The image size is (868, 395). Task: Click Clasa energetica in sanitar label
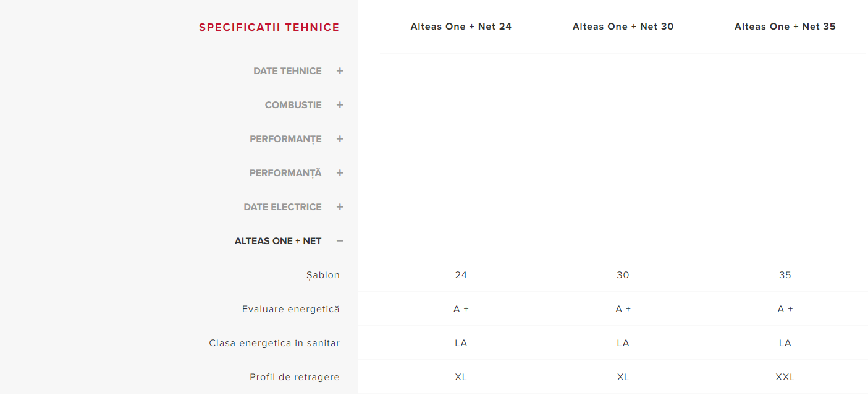274,343
